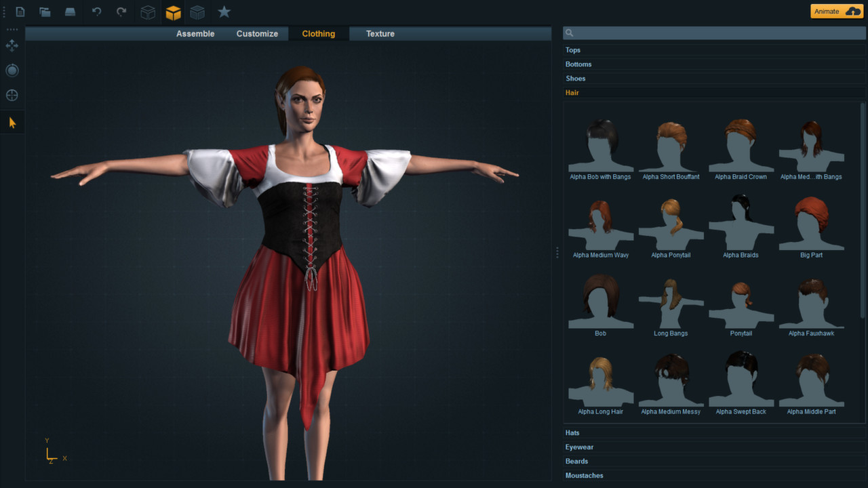Click the frame camera target icon
This screenshot has height=488, width=868.
(12, 95)
